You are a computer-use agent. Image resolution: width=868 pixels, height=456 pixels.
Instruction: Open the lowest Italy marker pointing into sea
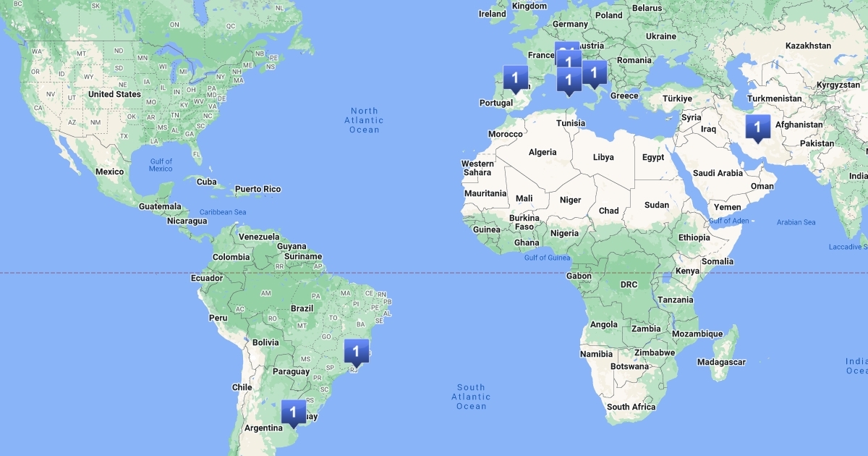(569, 81)
